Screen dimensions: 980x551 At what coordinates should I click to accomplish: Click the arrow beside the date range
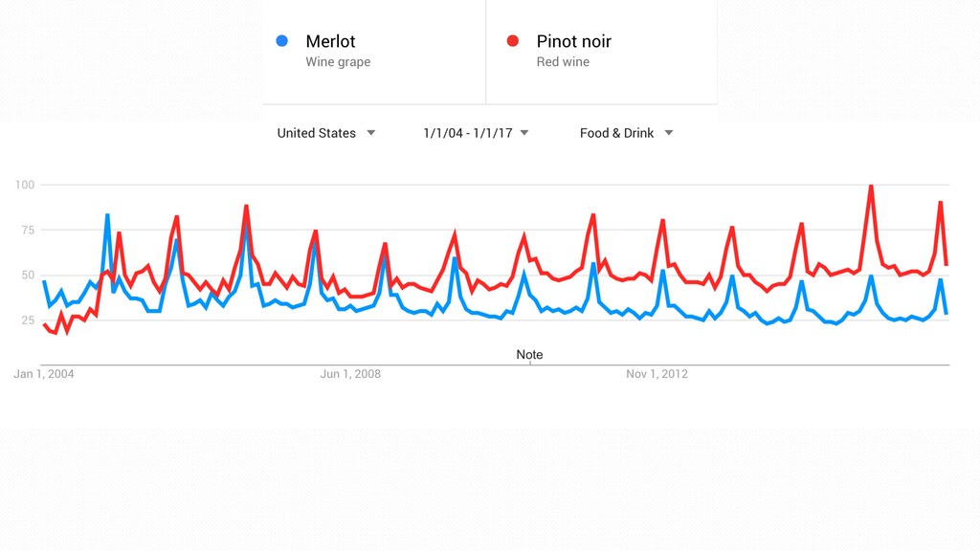[524, 133]
